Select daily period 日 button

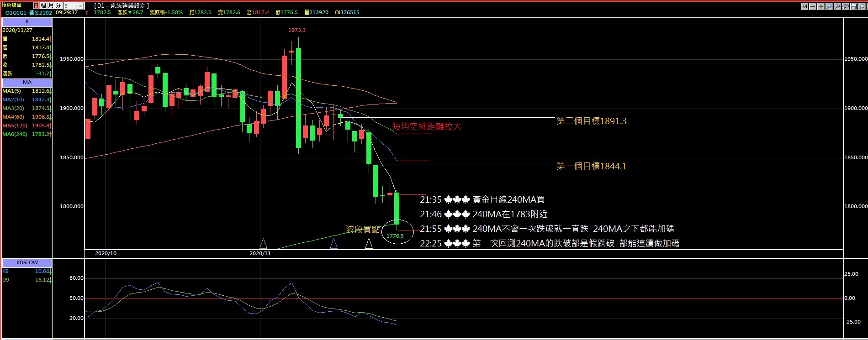36,5
